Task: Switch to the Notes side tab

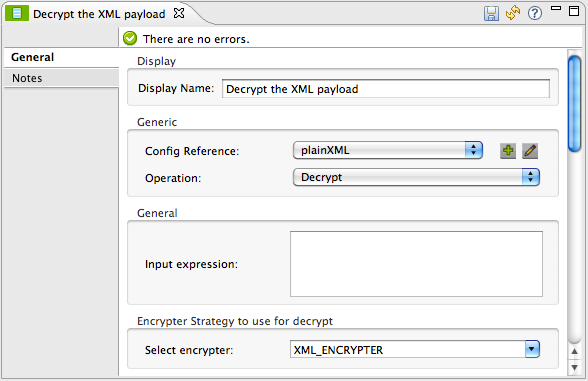Action: pos(61,78)
